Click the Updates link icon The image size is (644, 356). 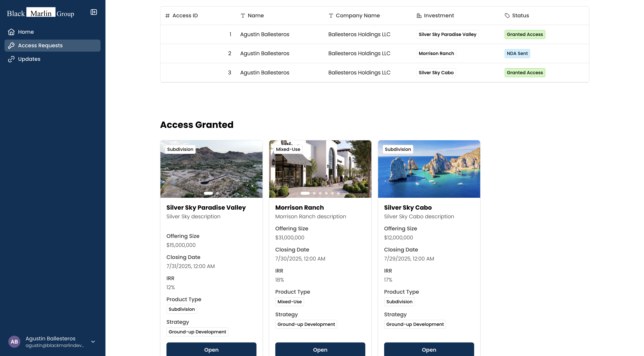click(x=11, y=59)
